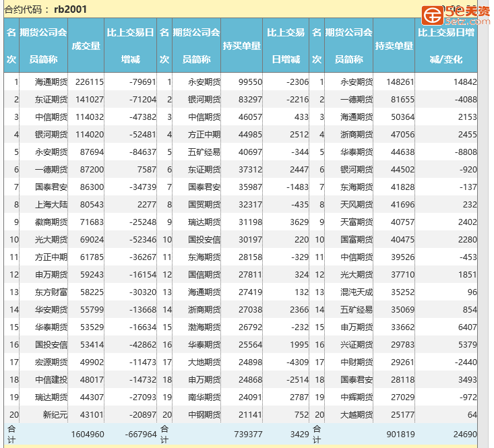The image size is (494, 448).
Task: Select the 中辉期货 company name
Action: coord(357,397)
